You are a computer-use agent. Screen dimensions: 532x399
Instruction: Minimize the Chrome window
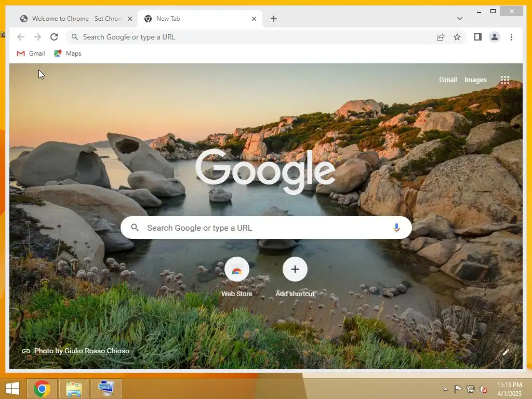(478, 11)
